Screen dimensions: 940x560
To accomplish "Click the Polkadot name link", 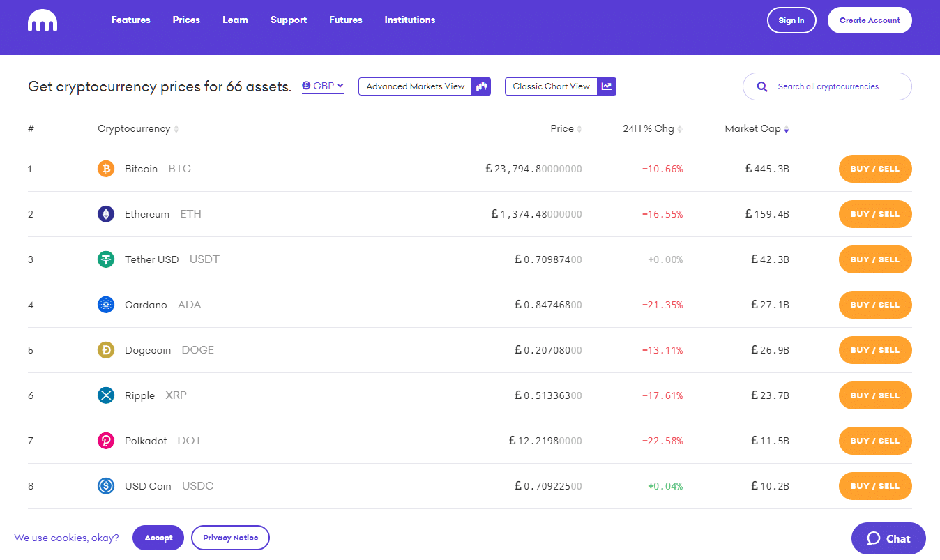I will click(x=146, y=441).
